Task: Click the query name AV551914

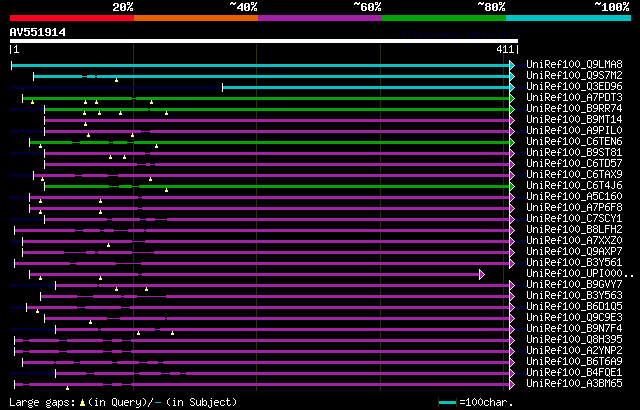Action: point(38,32)
